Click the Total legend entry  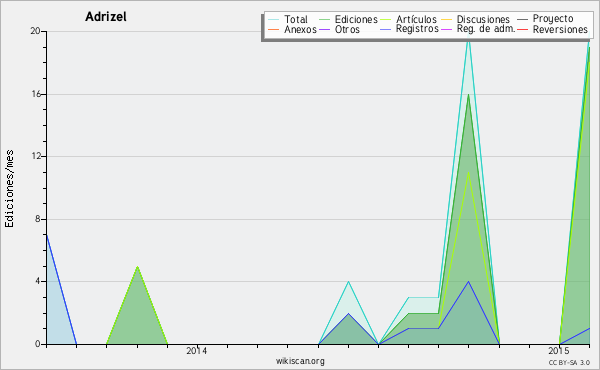click(x=288, y=19)
